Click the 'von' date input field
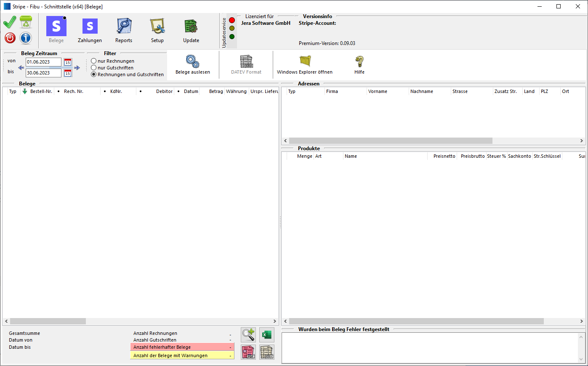The width and height of the screenshot is (588, 366). point(43,62)
